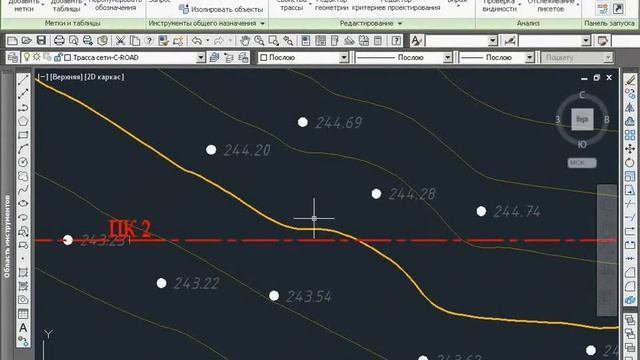Viewport: 640px width, 360px height.
Task: Select the Rectangle draw tool
Action: tap(23, 135)
